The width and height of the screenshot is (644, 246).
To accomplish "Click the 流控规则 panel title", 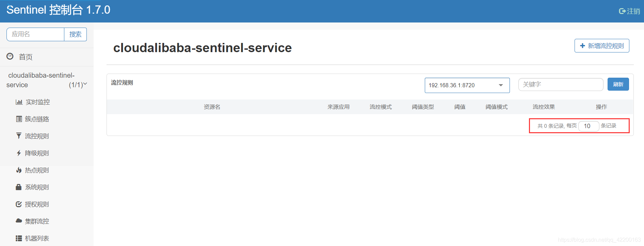I will point(122,82).
